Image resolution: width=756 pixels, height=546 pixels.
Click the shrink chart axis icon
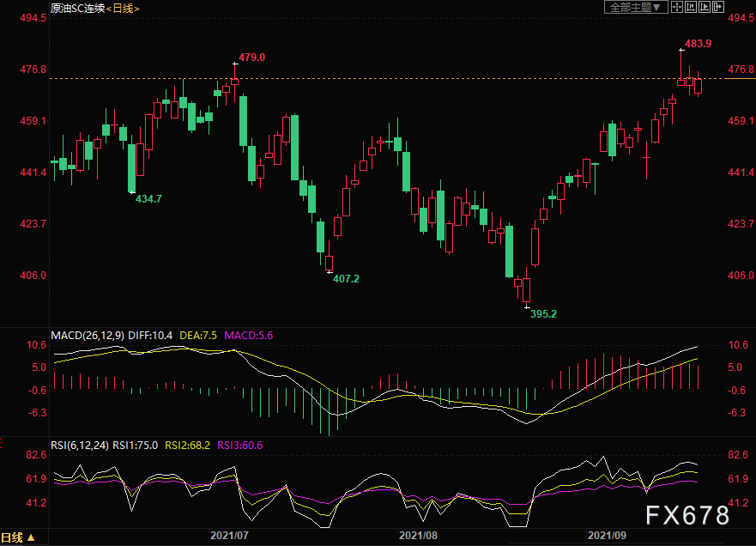pos(691,7)
